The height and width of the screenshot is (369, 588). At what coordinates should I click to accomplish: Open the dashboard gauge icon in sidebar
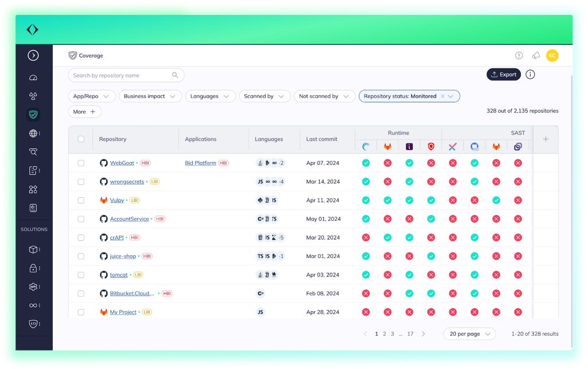(x=33, y=78)
